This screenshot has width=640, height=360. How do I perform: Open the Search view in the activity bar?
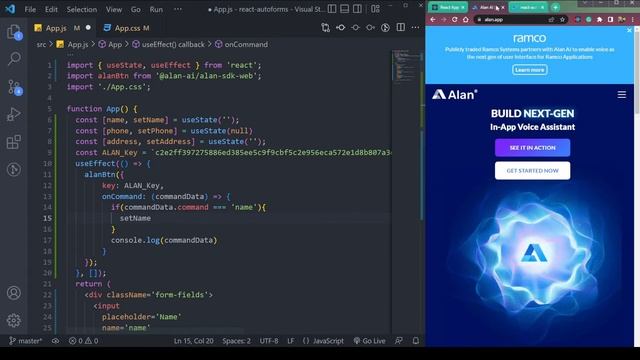tap(14, 59)
